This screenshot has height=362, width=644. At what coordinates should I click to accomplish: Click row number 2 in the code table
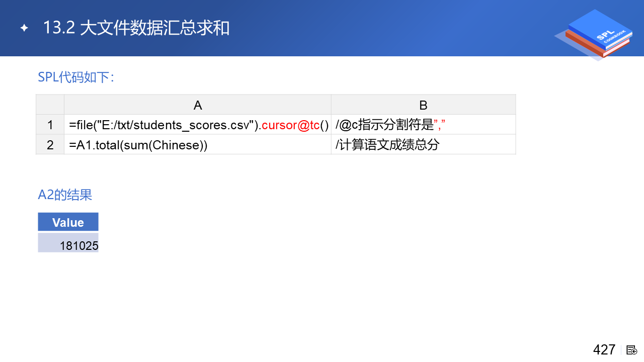tap(50, 145)
